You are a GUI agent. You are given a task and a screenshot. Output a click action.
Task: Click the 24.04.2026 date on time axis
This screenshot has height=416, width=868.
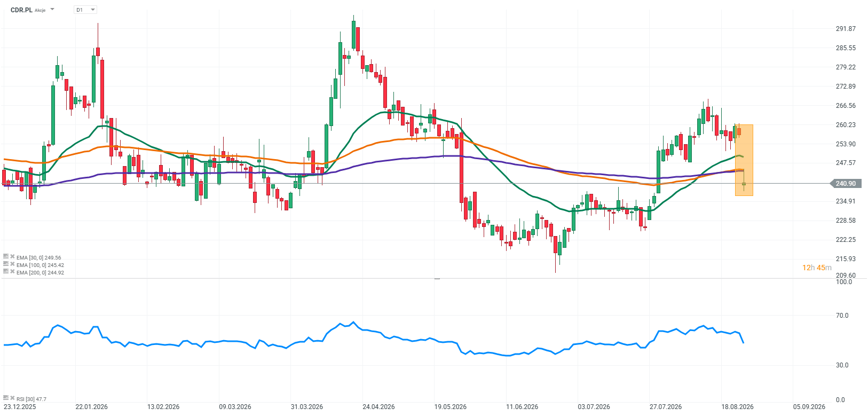[x=378, y=407]
